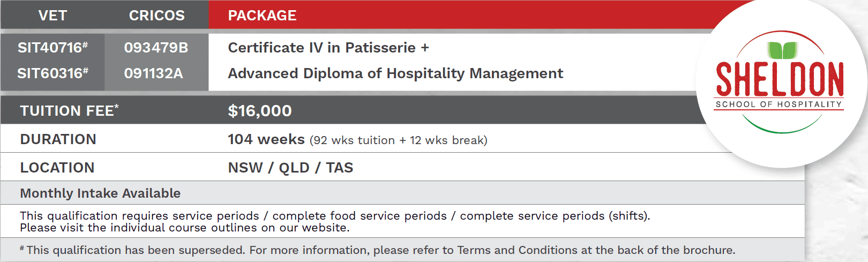Click 'Certificate IV in Patisserie +' text

328,48
